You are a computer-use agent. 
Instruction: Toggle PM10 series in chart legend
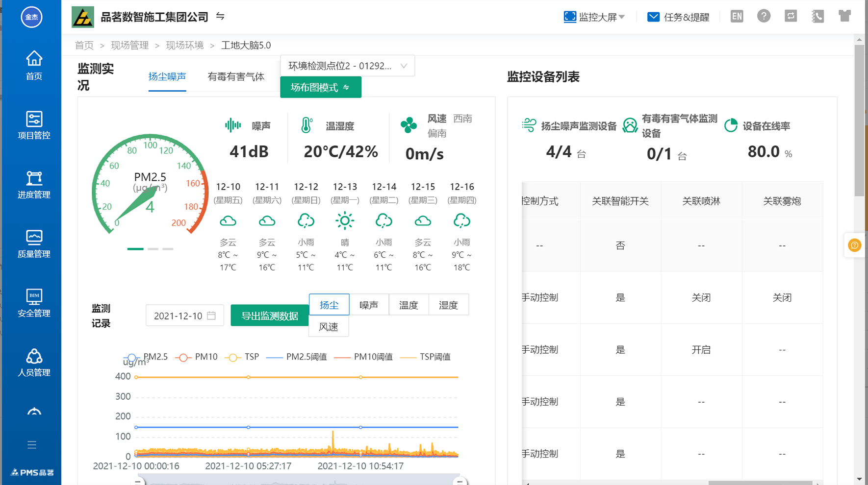coord(196,357)
